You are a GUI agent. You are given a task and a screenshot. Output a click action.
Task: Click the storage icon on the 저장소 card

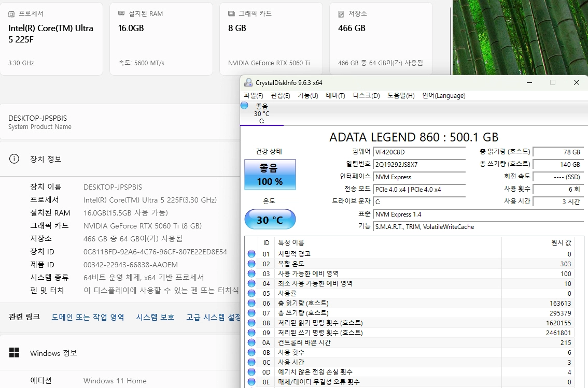point(341,14)
